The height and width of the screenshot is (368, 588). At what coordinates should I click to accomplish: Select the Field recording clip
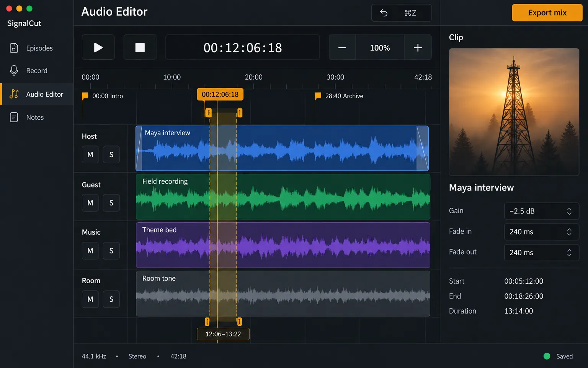(x=283, y=197)
